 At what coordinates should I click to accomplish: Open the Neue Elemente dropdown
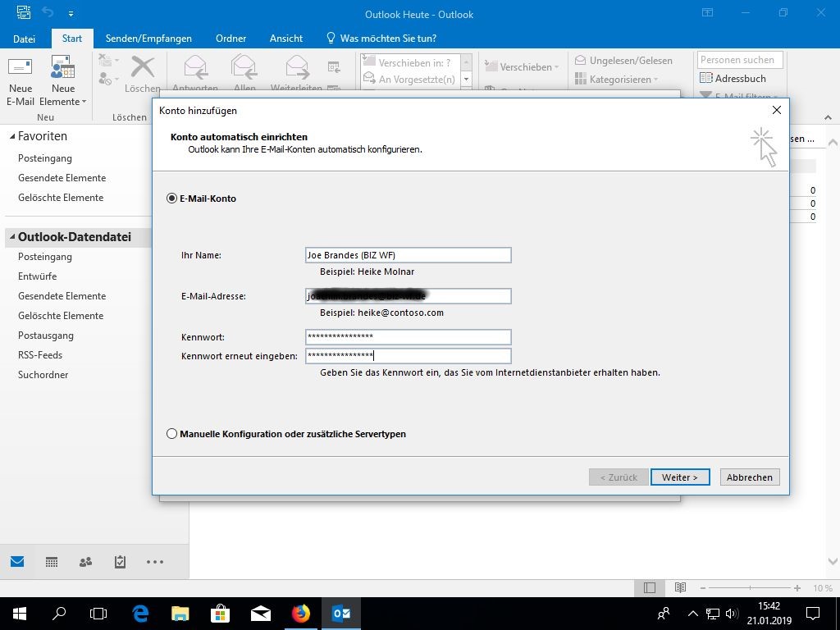(x=62, y=80)
